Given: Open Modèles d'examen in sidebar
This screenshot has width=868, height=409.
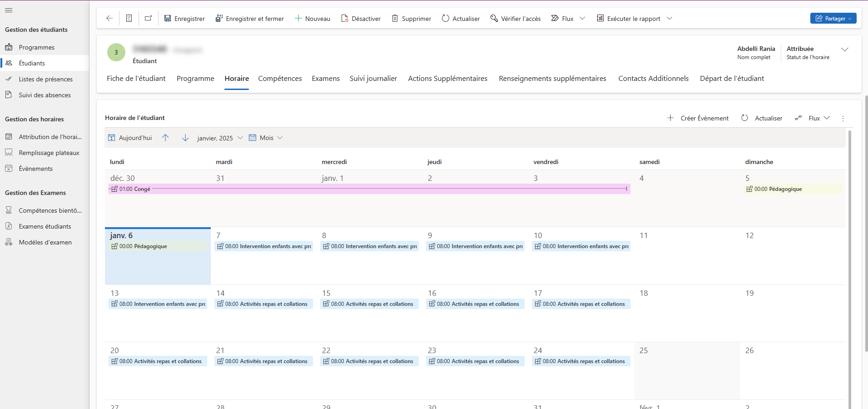Looking at the screenshot, I should [x=45, y=242].
